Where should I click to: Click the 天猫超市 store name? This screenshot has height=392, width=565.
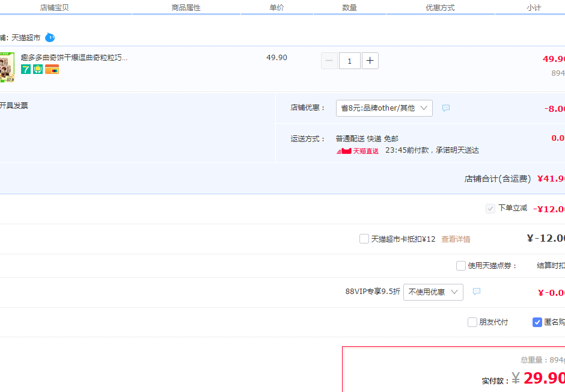(26, 37)
